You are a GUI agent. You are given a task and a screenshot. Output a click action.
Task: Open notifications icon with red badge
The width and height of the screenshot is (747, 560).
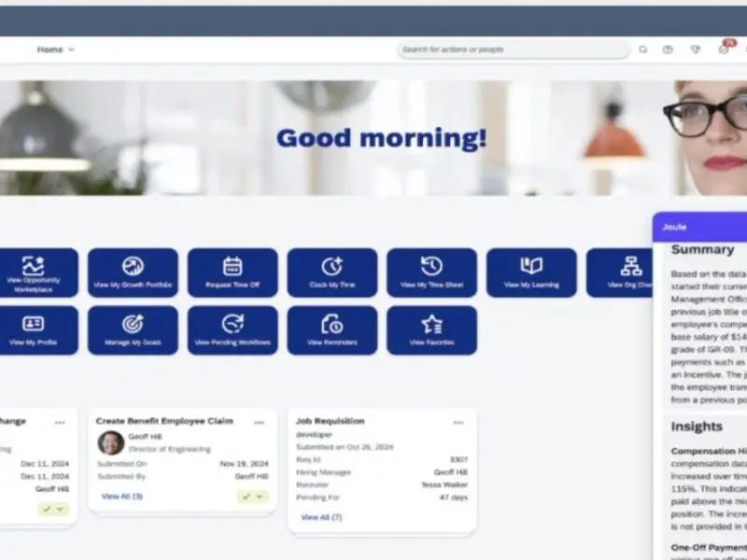[x=725, y=49]
